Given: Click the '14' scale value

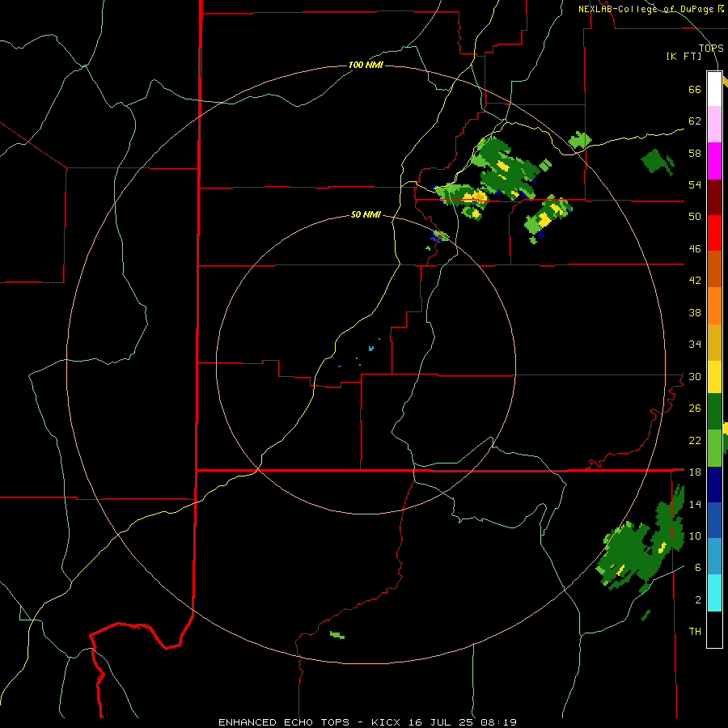Looking at the screenshot, I should pos(695,504).
